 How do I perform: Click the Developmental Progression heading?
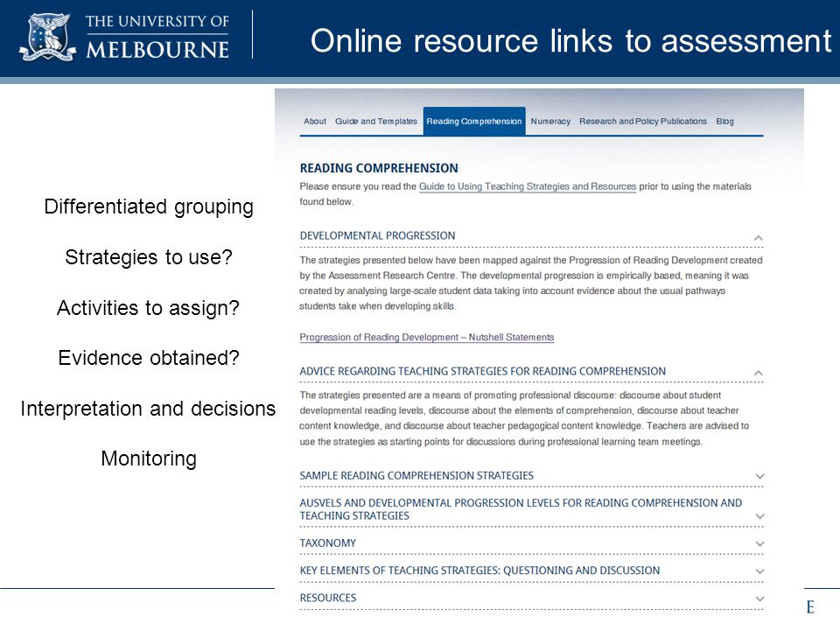pyautogui.click(x=378, y=235)
